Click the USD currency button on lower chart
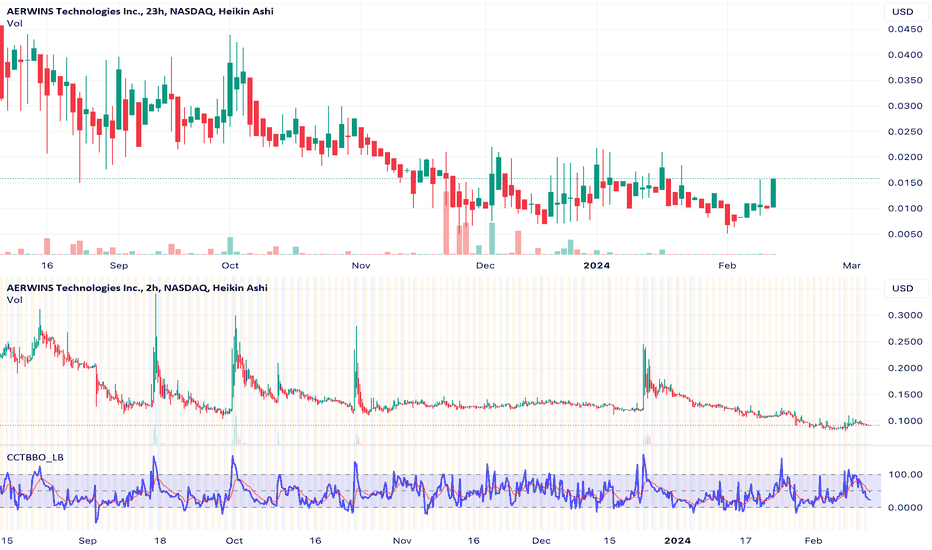 pyautogui.click(x=902, y=288)
